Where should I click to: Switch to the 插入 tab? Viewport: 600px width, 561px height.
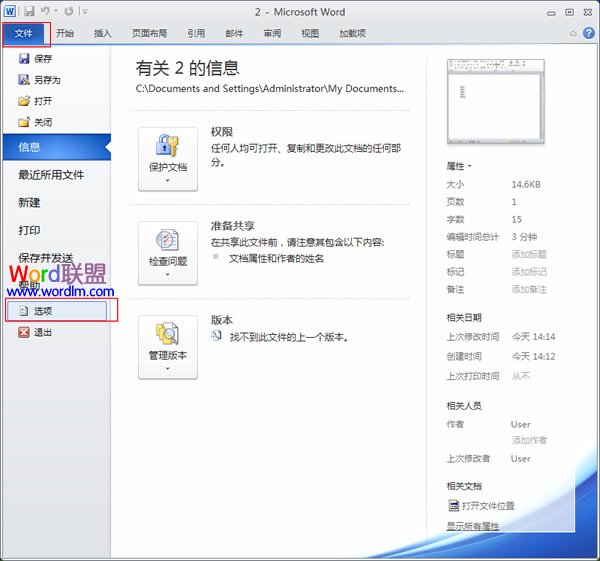pyautogui.click(x=103, y=34)
